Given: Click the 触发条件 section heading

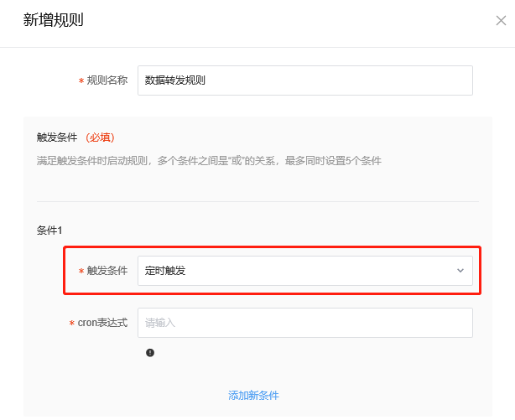Looking at the screenshot, I should [x=57, y=137].
